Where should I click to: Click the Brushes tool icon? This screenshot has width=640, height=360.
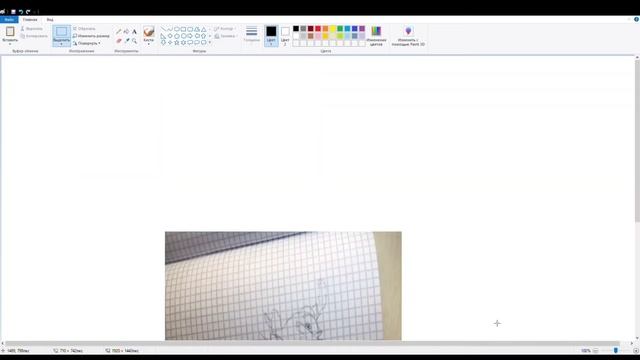tap(149, 31)
